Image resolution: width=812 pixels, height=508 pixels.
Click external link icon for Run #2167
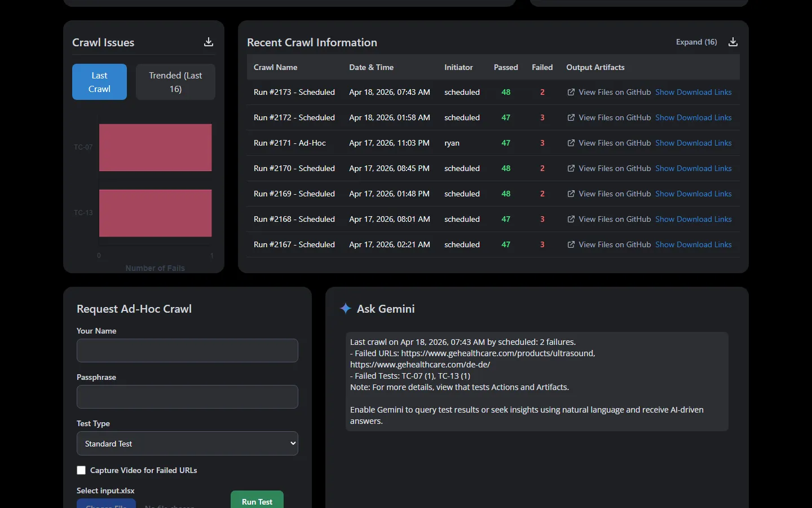[x=571, y=245]
